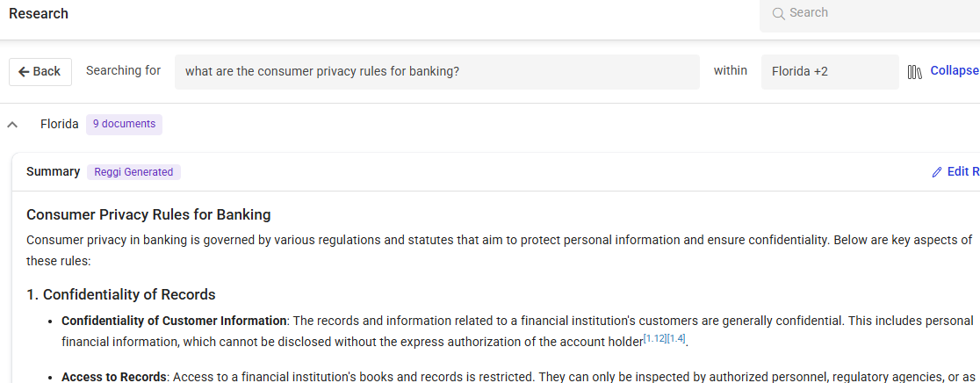Open citation reference 1.12
This screenshot has height=383, width=980.
654,339
